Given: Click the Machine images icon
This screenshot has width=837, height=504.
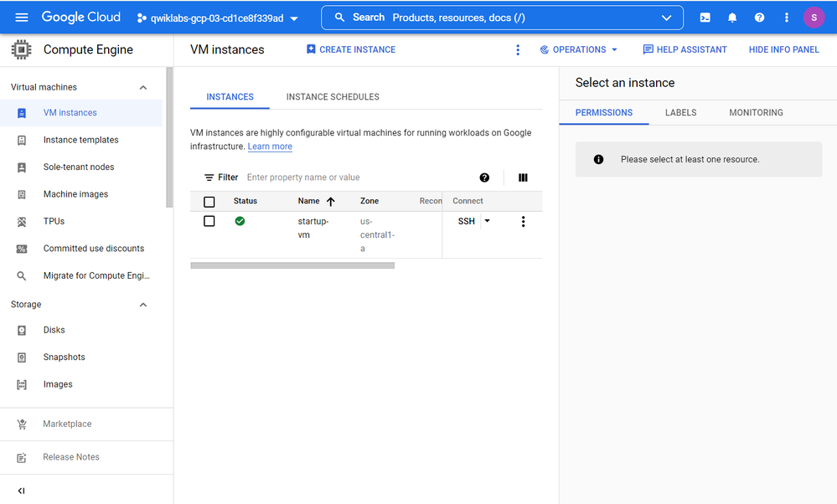Looking at the screenshot, I should coord(21,195).
